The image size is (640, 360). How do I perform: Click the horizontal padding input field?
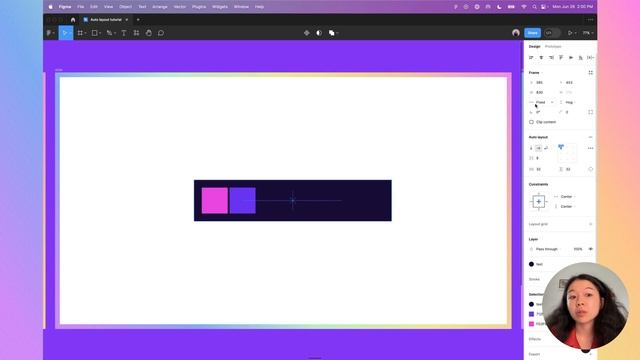[x=542, y=169]
